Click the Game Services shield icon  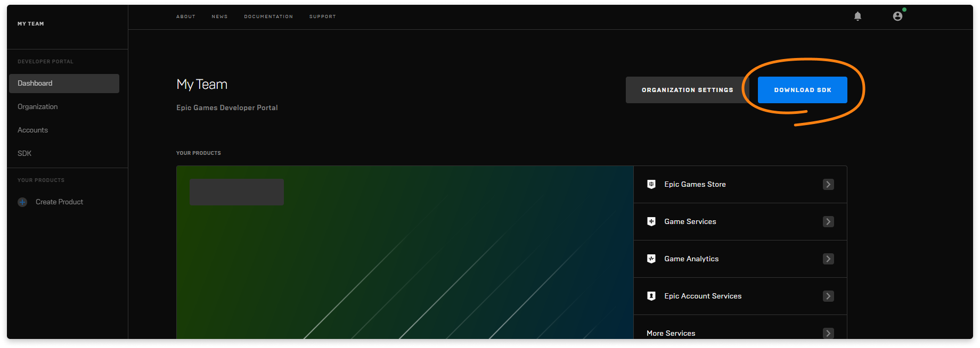(x=651, y=221)
